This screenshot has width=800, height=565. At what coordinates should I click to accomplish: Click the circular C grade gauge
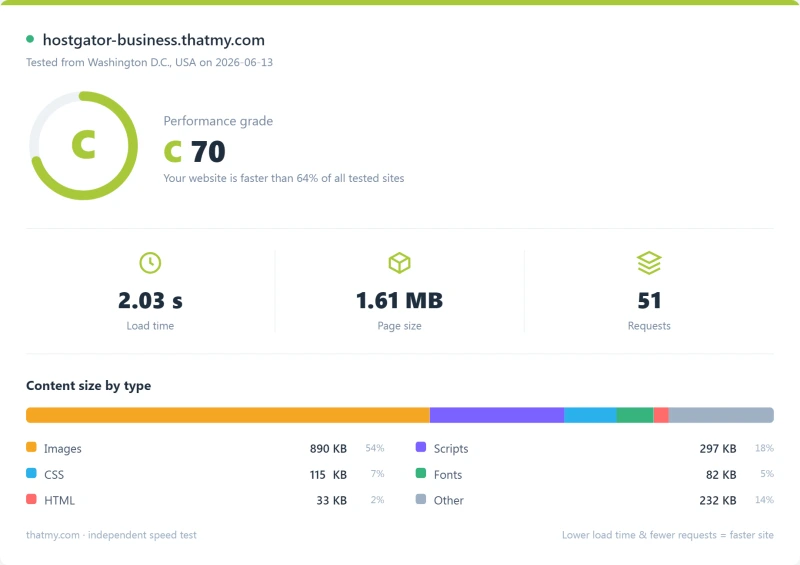(x=84, y=145)
